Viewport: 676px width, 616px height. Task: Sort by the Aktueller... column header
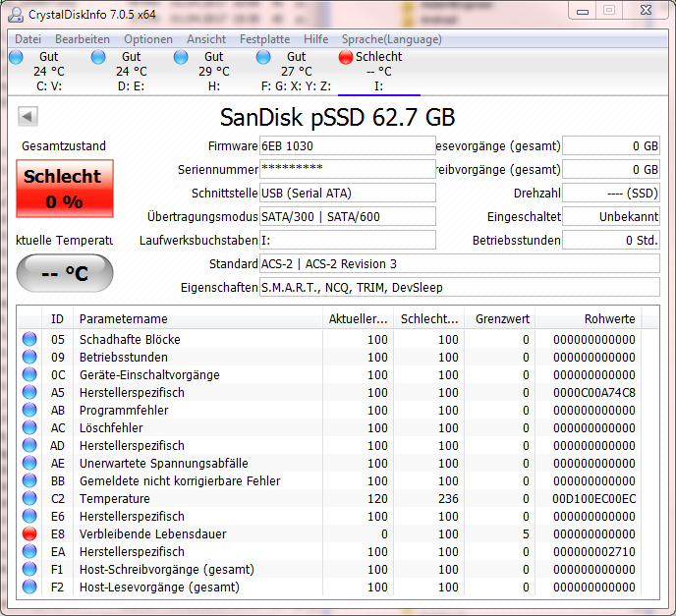tap(358, 319)
